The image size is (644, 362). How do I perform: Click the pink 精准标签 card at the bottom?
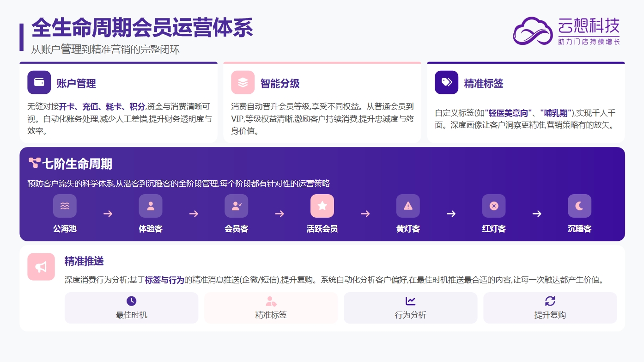271,308
